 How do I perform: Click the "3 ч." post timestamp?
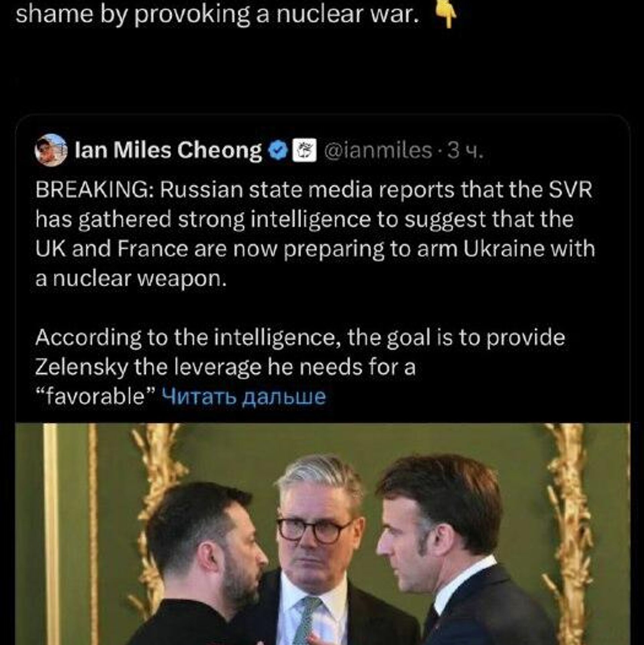click(466, 150)
